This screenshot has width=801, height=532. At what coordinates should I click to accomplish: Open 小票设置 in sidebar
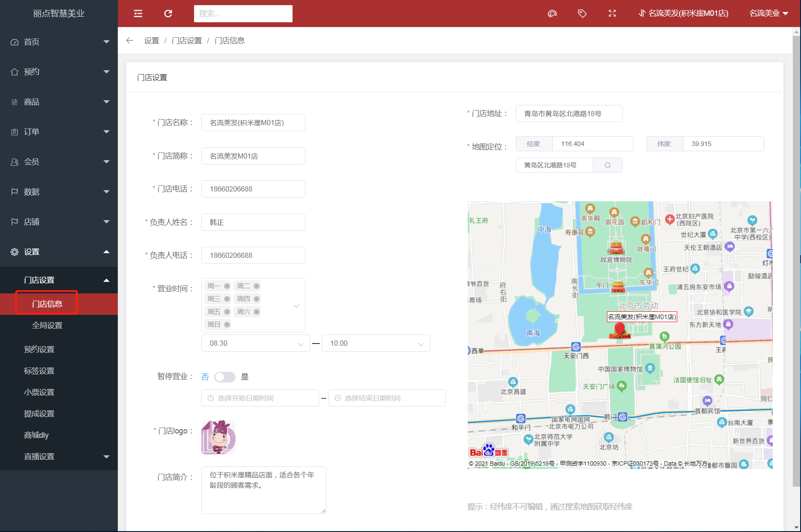pyautogui.click(x=59, y=392)
